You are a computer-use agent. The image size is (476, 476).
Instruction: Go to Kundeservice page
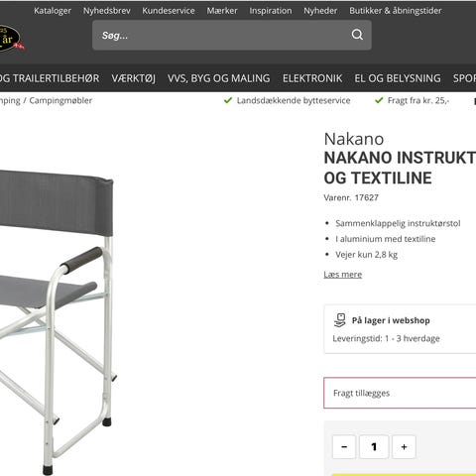[x=169, y=11]
